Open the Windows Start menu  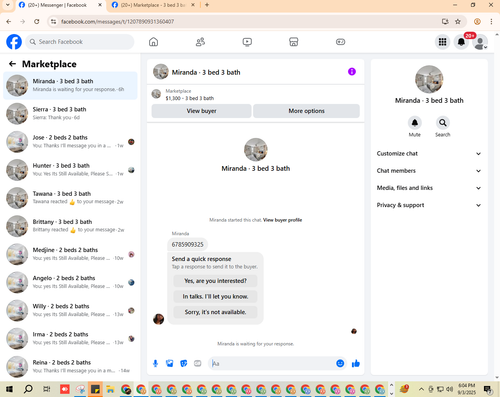coord(9,389)
